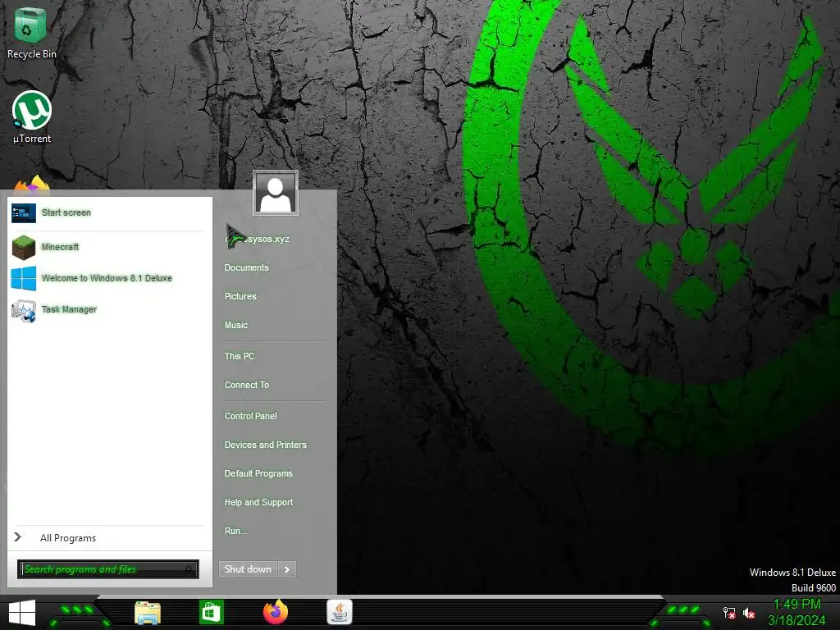The height and width of the screenshot is (630, 840).
Task: Expand the shut down options arrow
Action: (287, 569)
